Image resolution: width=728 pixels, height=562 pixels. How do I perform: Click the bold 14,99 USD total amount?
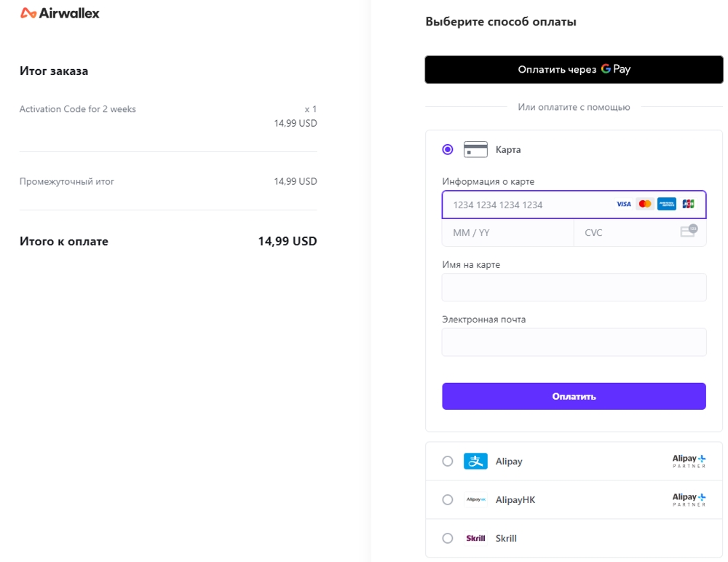coord(288,241)
